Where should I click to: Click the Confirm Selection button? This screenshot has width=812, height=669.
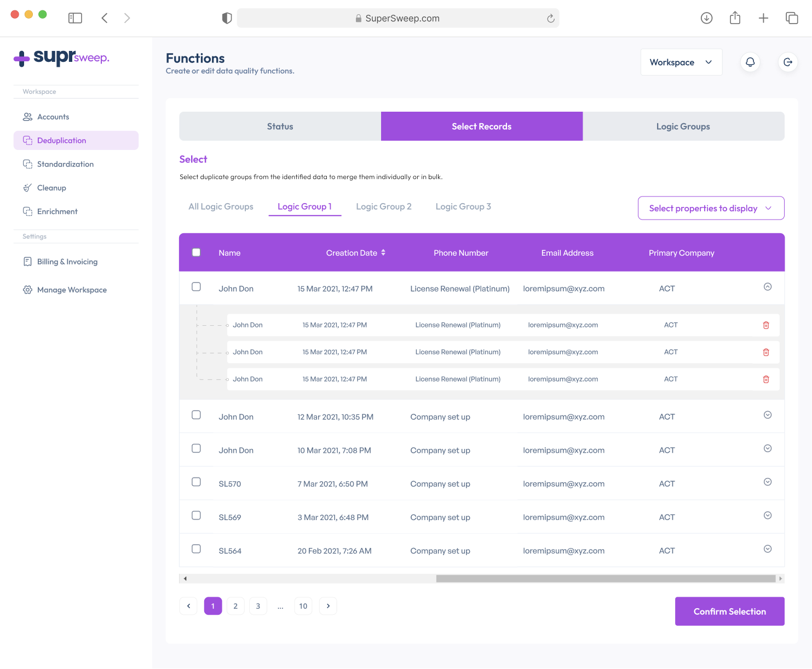729,612
